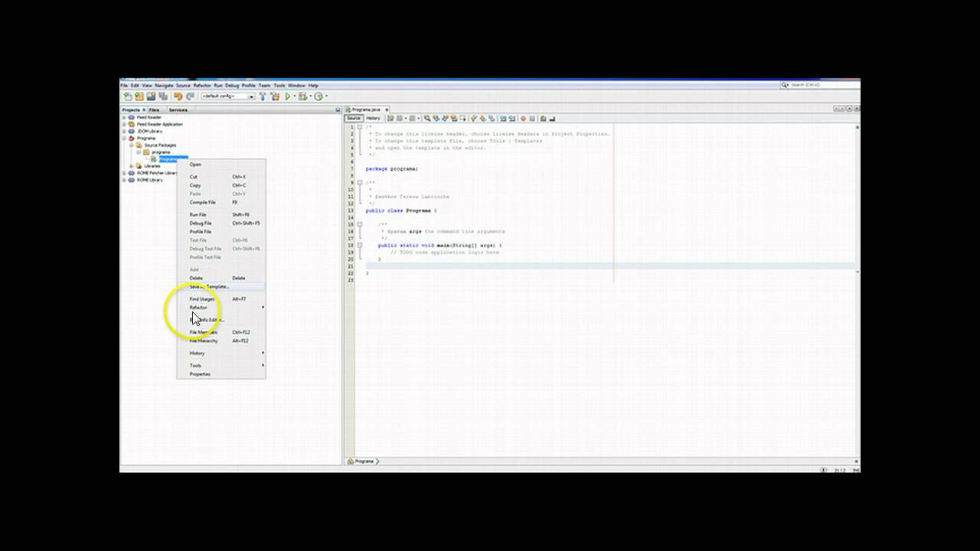Click the Profile Project clock icon

click(318, 96)
